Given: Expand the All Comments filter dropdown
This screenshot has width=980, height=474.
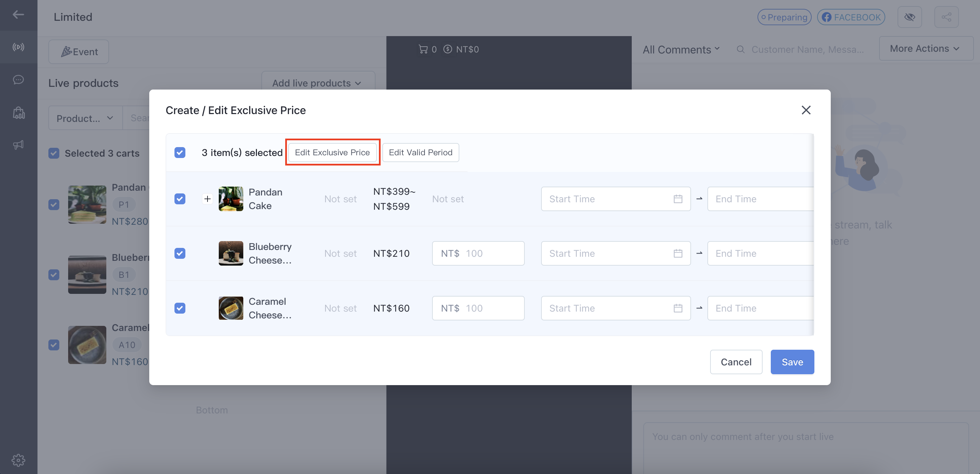Looking at the screenshot, I should [x=681, y=49].
